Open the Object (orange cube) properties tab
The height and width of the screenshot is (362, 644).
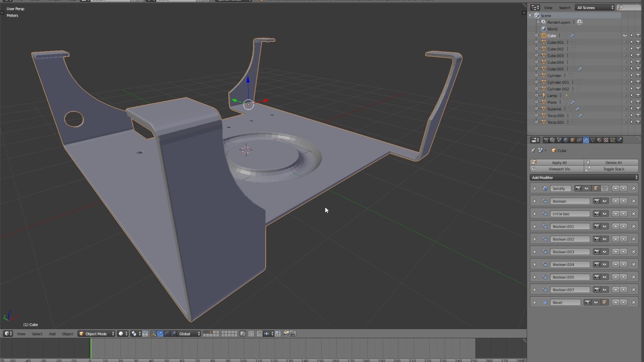click(x=572, y=140)
